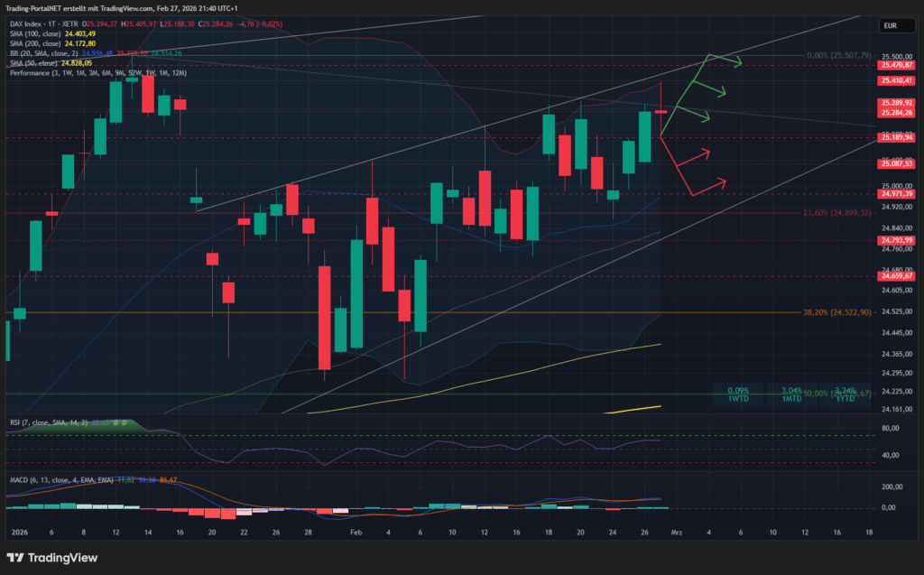Image resolution: width=924 pixels, height=575 pixels.
Task: Click the 24.971,39 price label
Action: (x=895, y=194)
